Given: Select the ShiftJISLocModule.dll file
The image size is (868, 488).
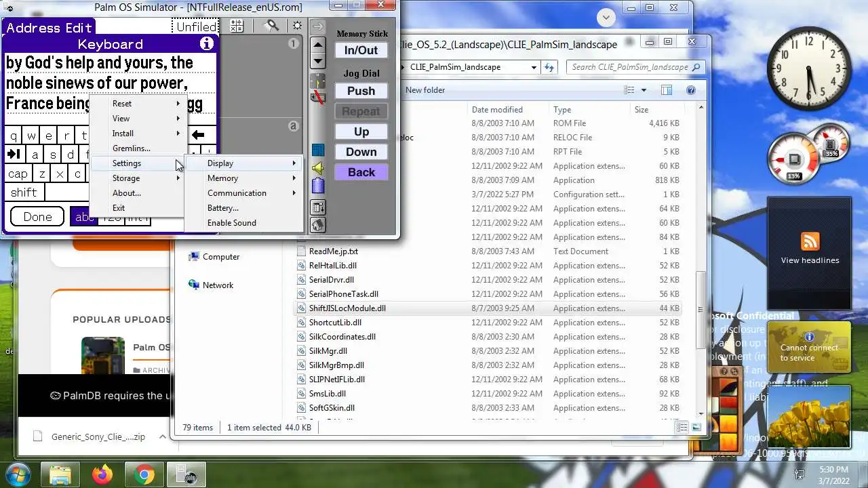Looking at the screenshot, I should (488, 308).
